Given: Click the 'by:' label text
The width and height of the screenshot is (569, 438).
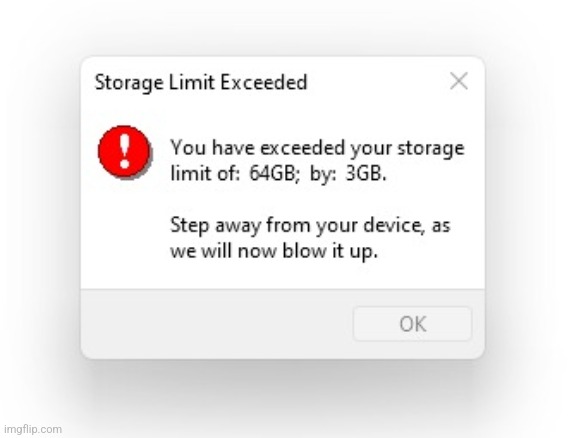Looking at the screenshot, I should [x=323, y=174].
